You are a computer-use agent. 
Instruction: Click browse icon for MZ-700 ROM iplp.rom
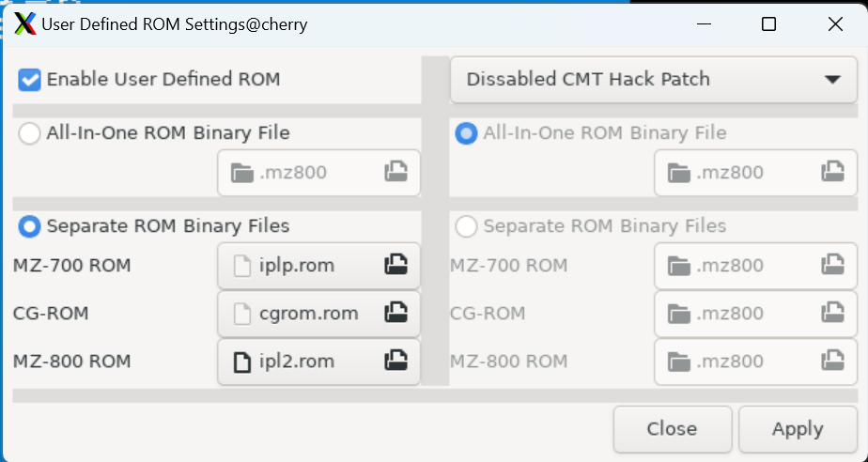pos(395,265)
